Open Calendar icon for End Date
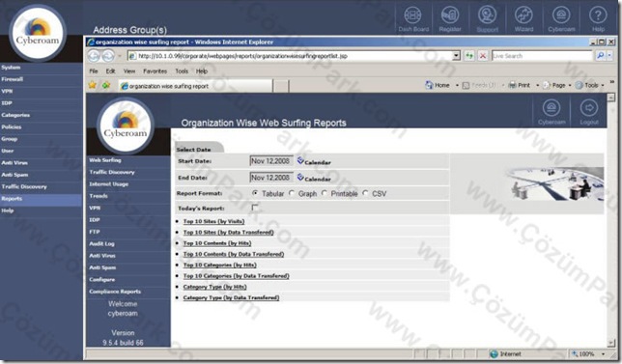Image resolution: width=622 pixels, height=364 pixels. point(300,178)
